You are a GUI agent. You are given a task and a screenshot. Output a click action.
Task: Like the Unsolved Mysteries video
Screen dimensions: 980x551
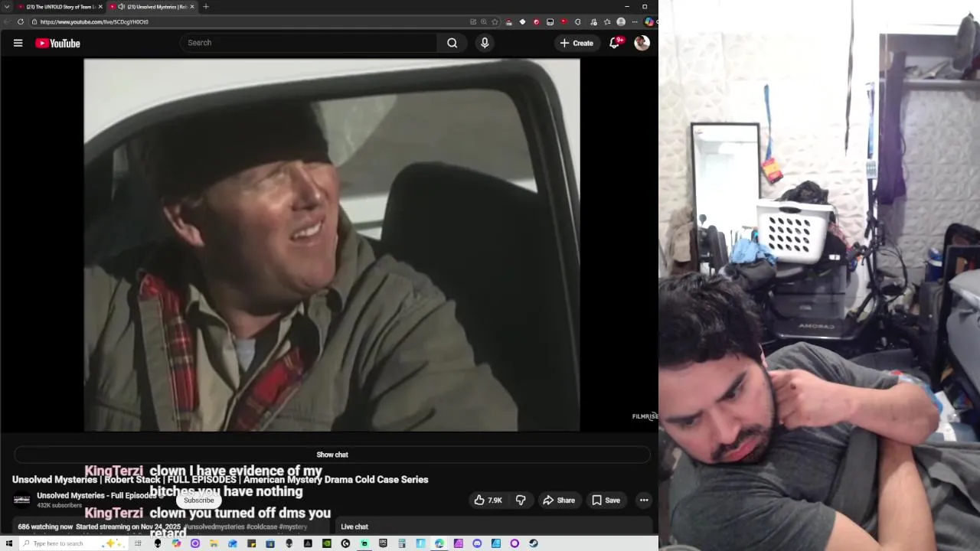click(x=488, y=500)
